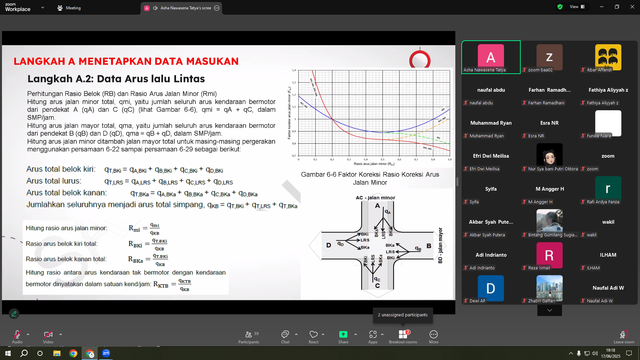
Task: Expand reaction options arrow beside React
Action: (x=323, y=334)
